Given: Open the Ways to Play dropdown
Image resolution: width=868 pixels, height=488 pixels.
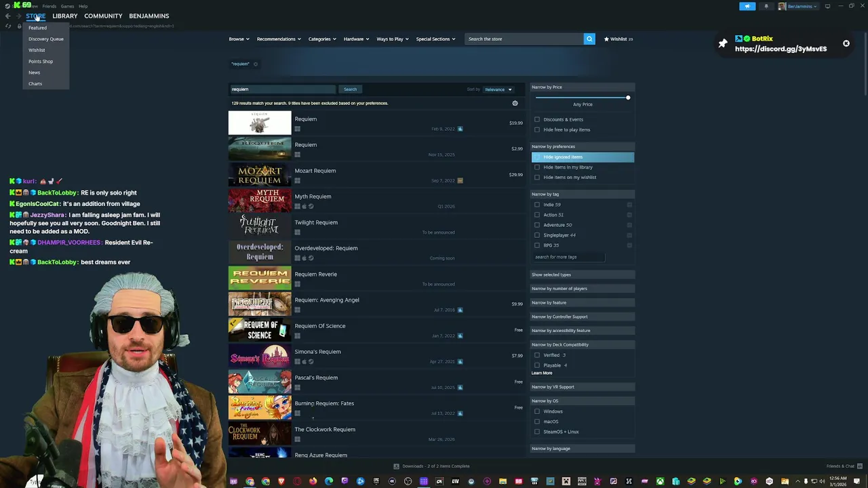Looking at the screenshot, I should click(393, 39).
